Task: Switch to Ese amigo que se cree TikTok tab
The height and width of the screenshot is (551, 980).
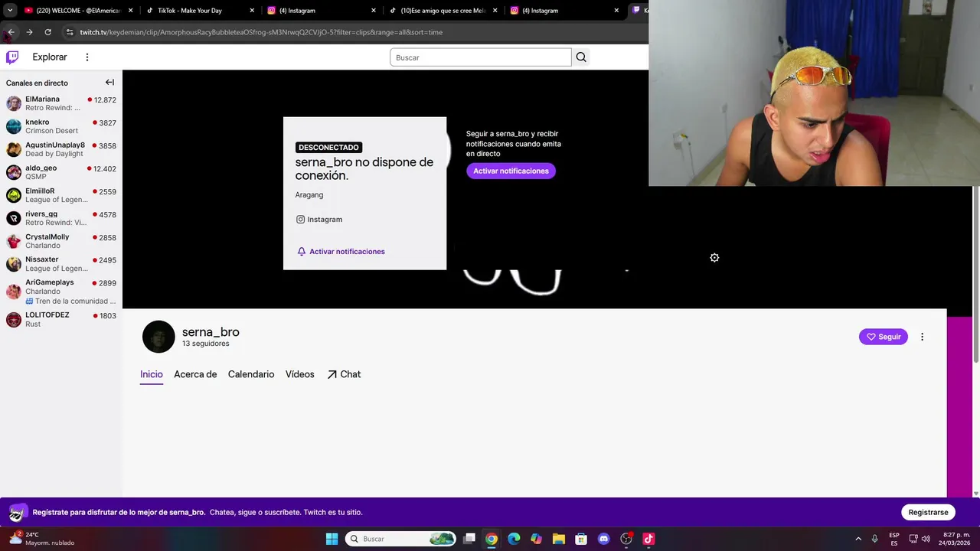Action: pos(444,11)
